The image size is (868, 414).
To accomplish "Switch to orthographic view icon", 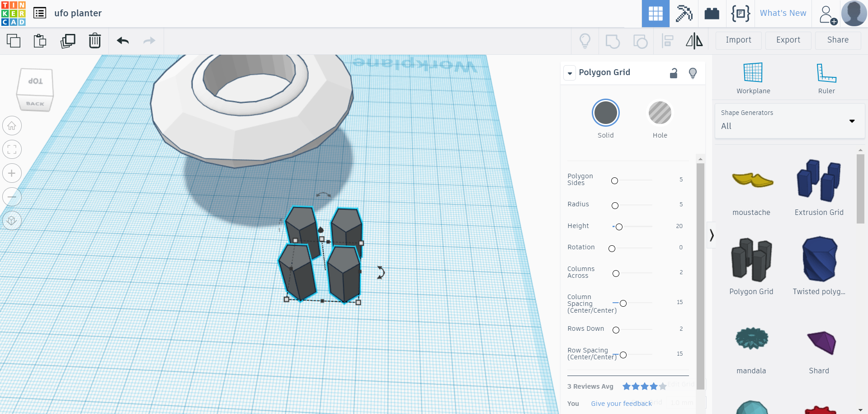I will (x=12, y=220).
